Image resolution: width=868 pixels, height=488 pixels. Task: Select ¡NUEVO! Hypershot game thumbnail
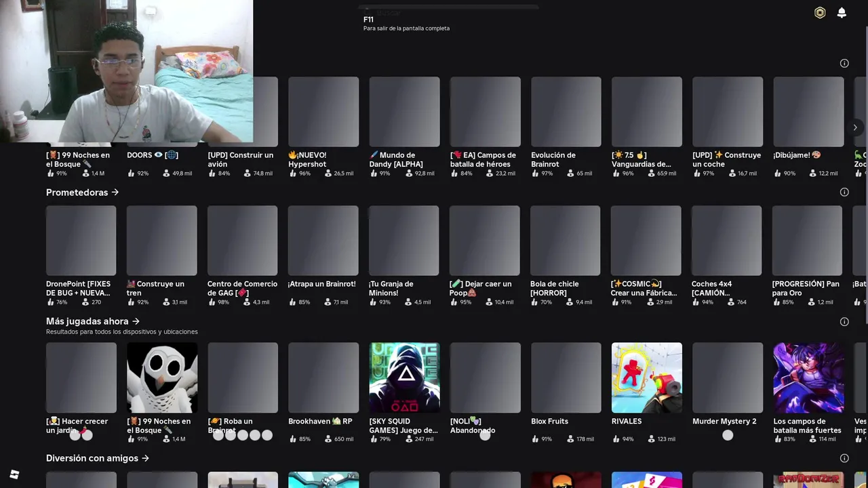coord(323,112)
